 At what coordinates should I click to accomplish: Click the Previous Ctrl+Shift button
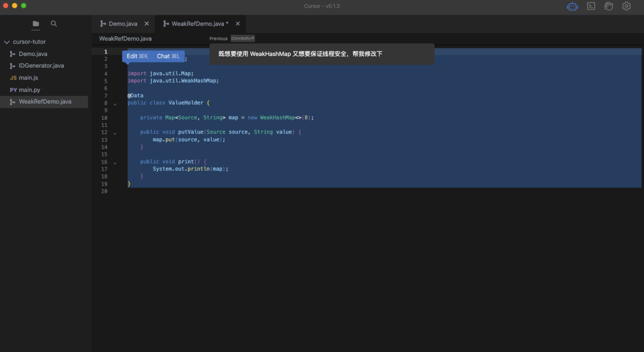click(x=232, y=38)
